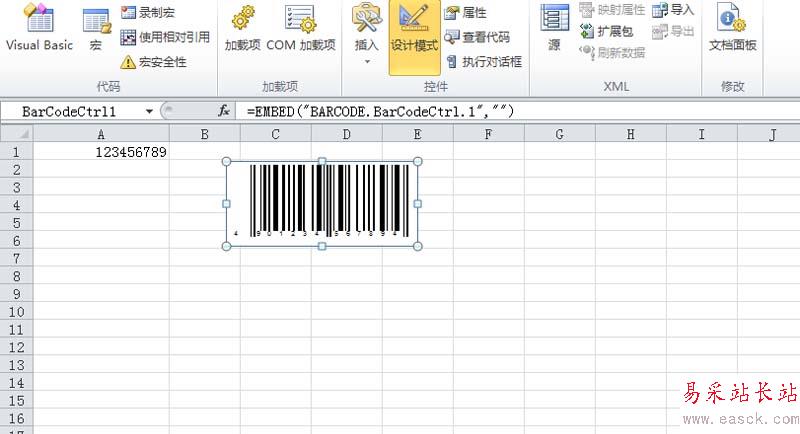Click the barcode's bottom-left resize handle
Viewport: 800px width, 434px height.
[227, 246]
